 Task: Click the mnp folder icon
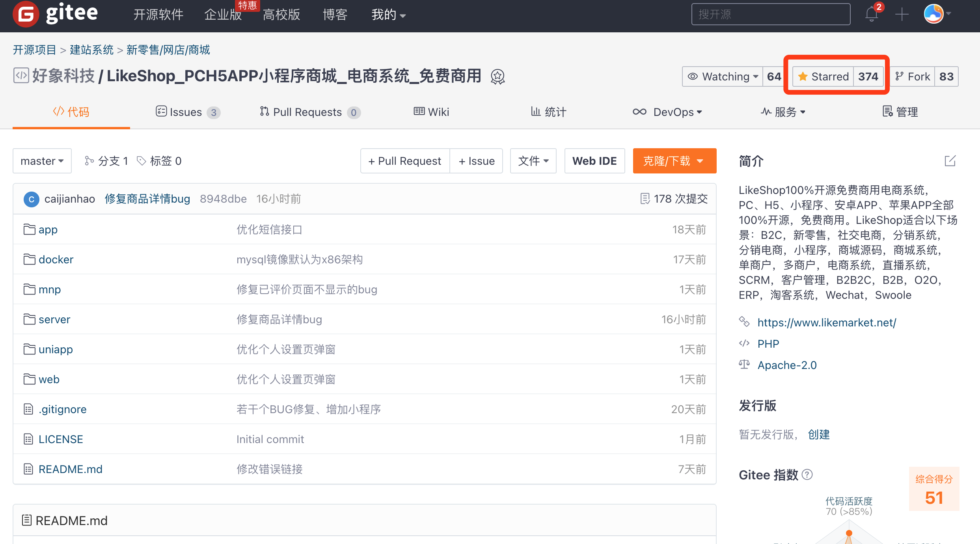click(x=29, y=289)
